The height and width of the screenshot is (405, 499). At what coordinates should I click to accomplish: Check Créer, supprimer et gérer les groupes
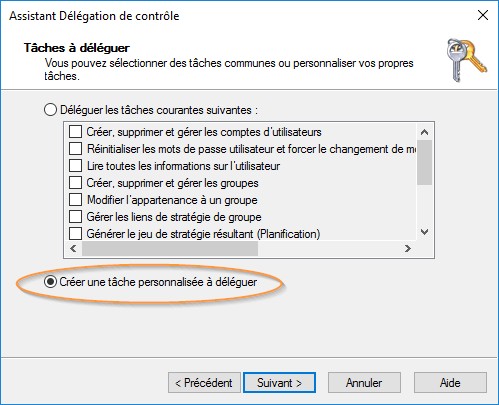pyautogui.click(x=75, y=183)
